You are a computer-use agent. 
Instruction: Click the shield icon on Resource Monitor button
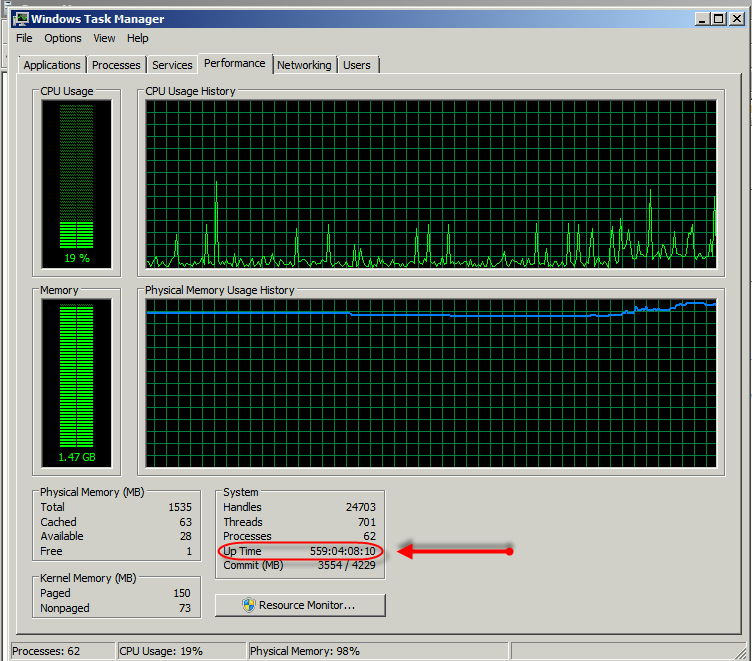(248, 605)
